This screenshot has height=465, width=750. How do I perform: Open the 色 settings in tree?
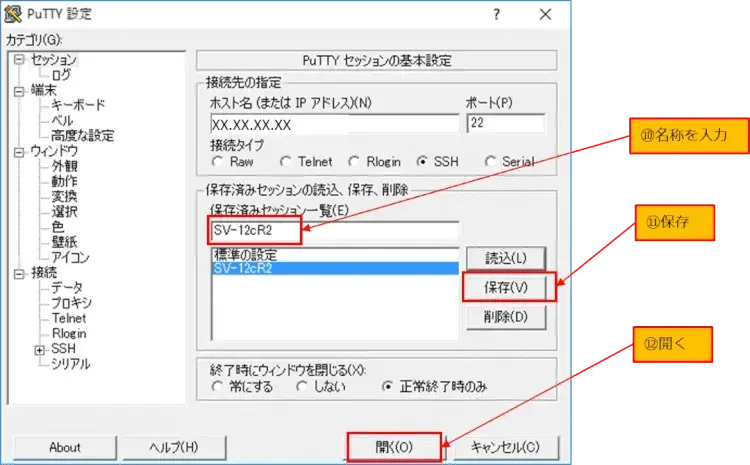point(58,227)
